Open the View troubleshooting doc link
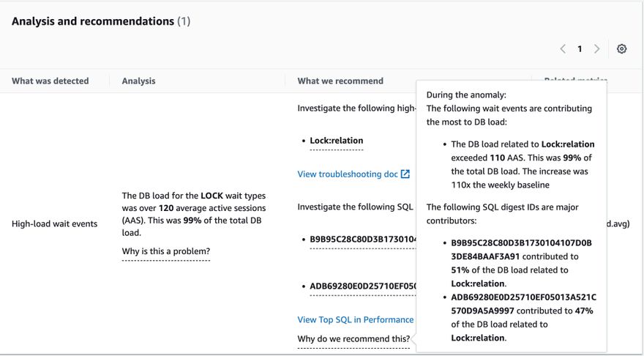Screen dimensions: 644x356 pos(348,174)
